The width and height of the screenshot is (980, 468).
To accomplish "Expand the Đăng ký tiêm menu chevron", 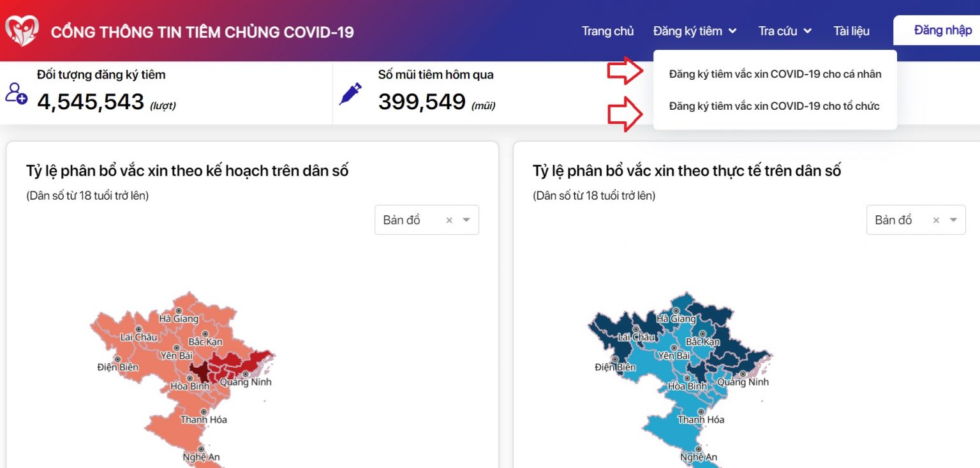I will pos(732,31).
